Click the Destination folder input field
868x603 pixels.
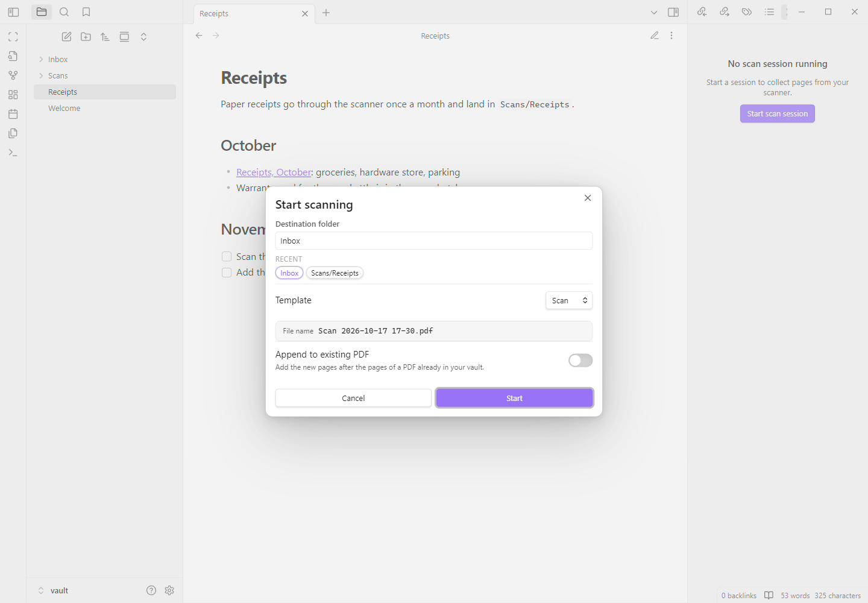coord(434,241)
